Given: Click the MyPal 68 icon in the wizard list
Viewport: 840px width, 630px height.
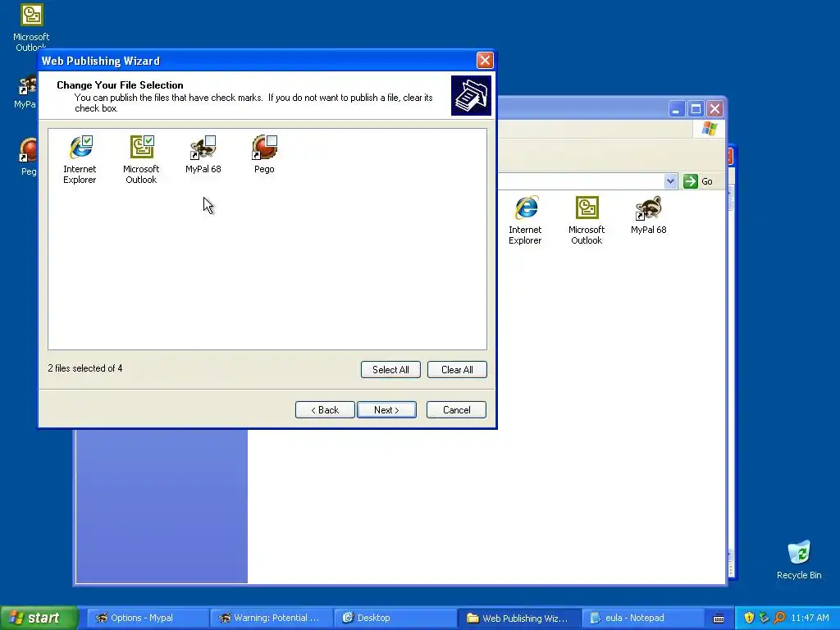Looking at the screenshot, I should pyautogui.click(x=203, y=148).
